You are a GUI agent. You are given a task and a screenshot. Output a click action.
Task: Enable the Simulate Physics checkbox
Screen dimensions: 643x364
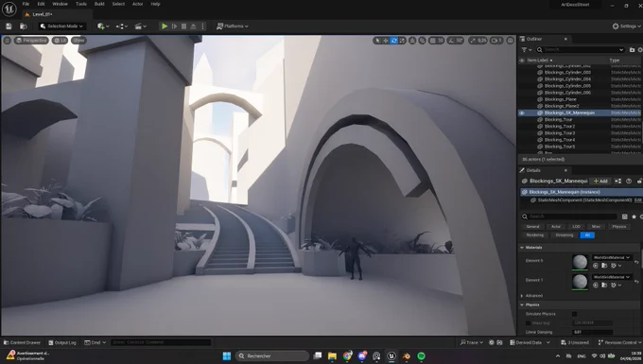[574, 314]
